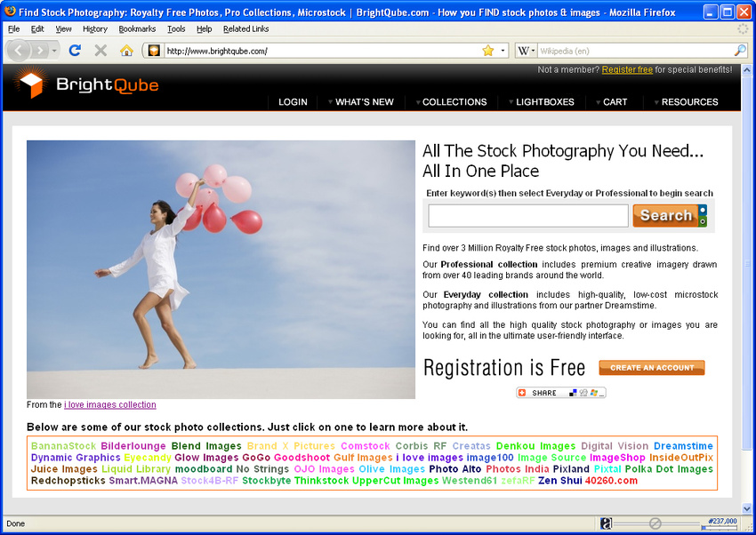Click the 'Done' status bar text
The width and height of the screenshot is (756, 535).
(x=15, y=523)
